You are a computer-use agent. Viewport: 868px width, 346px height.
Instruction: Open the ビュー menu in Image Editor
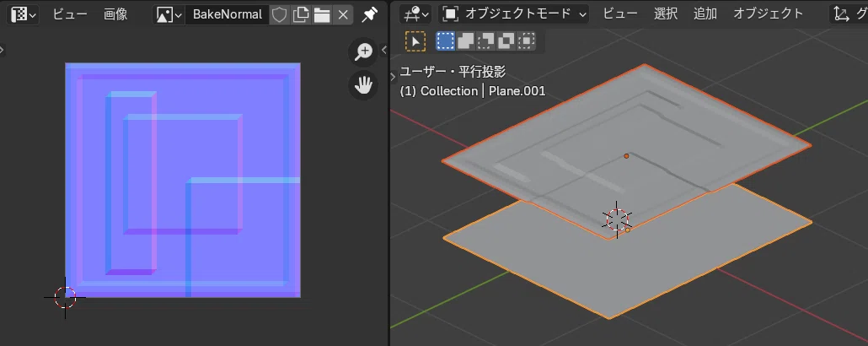pos(70,14)
